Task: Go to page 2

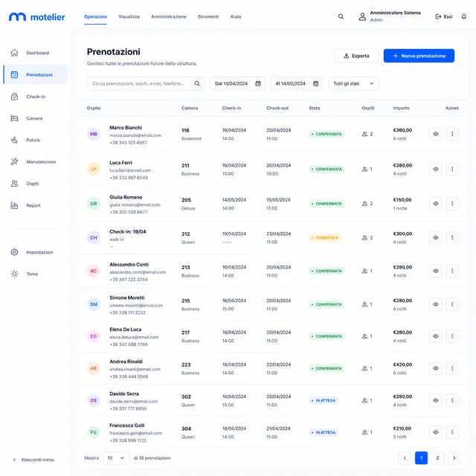Action: click(x=437, y=458)
